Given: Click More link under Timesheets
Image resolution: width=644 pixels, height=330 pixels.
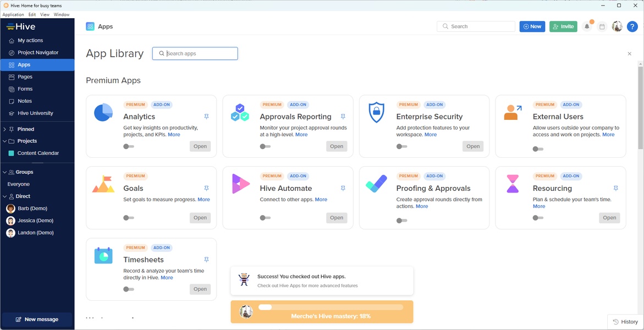Looking at the screenshot, I should 167,278.
